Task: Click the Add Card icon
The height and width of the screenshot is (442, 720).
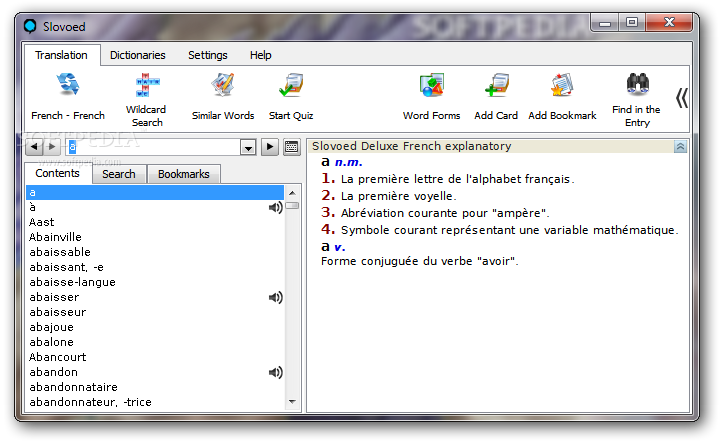Action: (x=496, y=85)
